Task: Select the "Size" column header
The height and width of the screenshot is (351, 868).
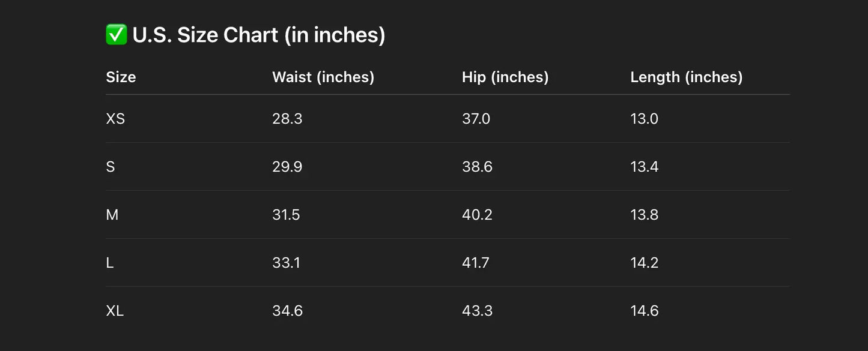Action: (121, 77)
